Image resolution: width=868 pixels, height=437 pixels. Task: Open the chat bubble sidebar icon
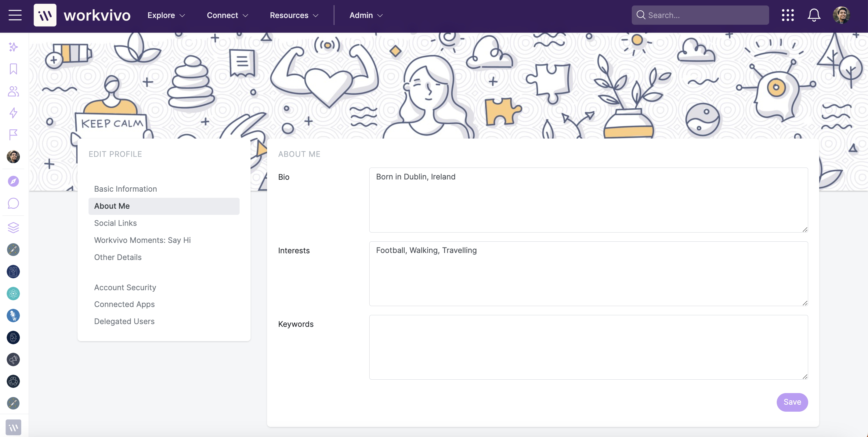pyautogui.click(x=13, y=203)
